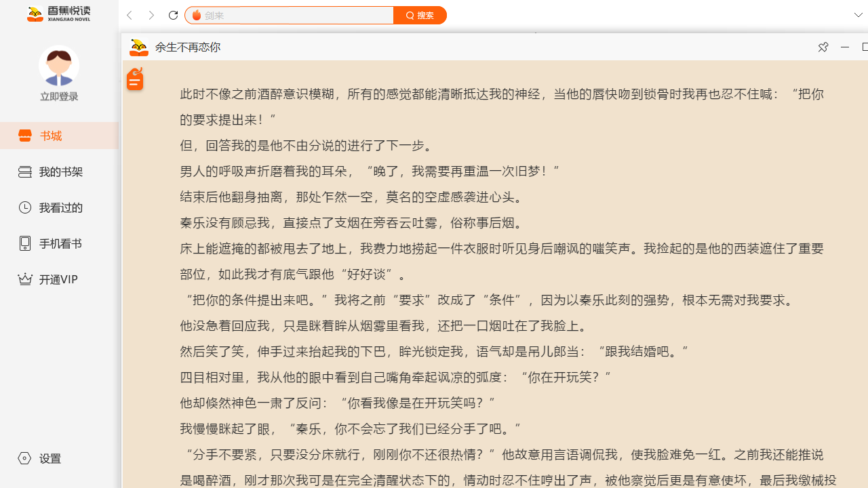Click the 搜索 search button

coord(420,15)
